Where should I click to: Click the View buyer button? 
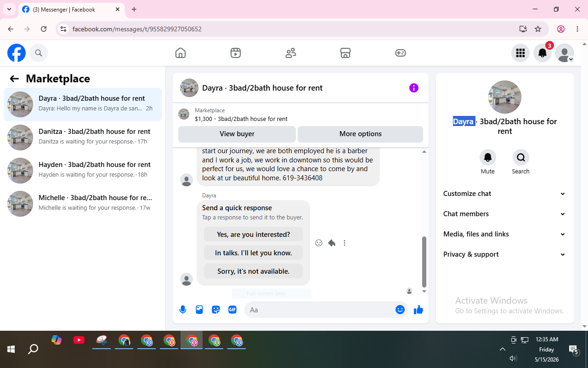(x=237, y=134)
